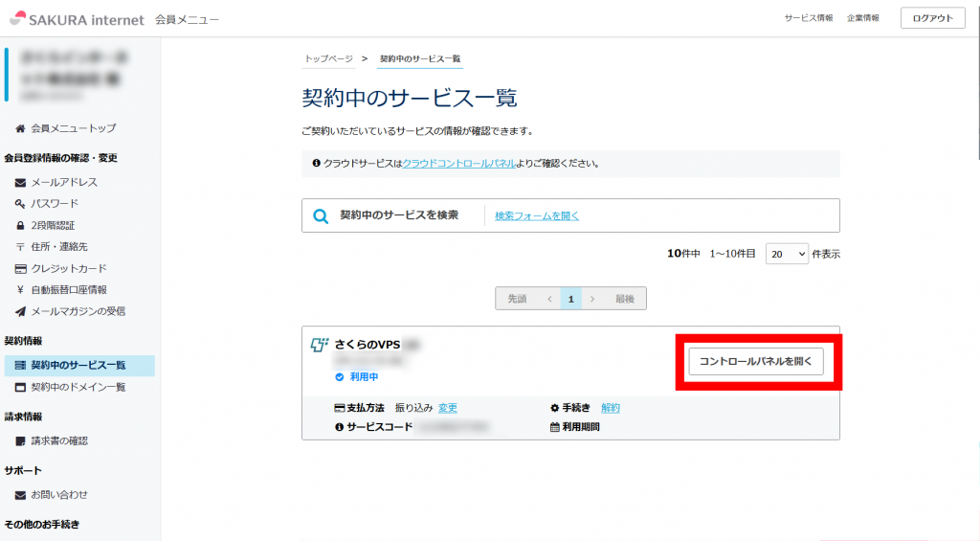Open 請求書の確認 page
Viewport: 980px width, 541px height.
coord(59,440)
